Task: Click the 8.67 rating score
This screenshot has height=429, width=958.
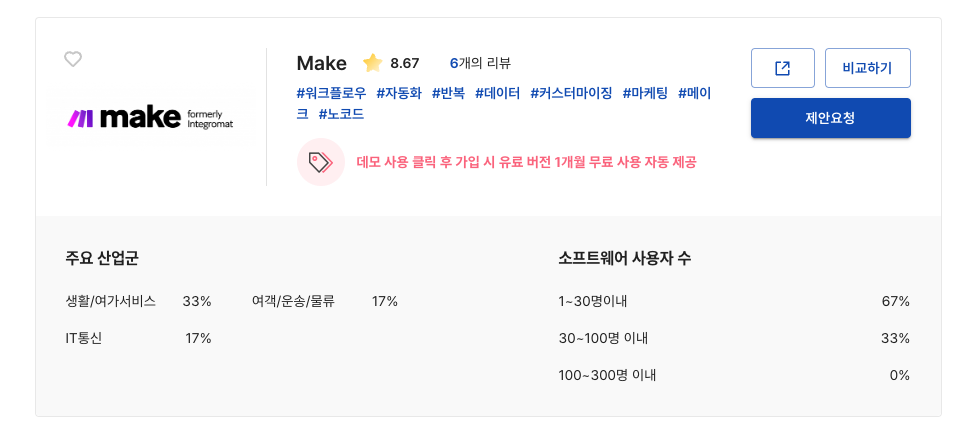Action: [x=405, y=63]
